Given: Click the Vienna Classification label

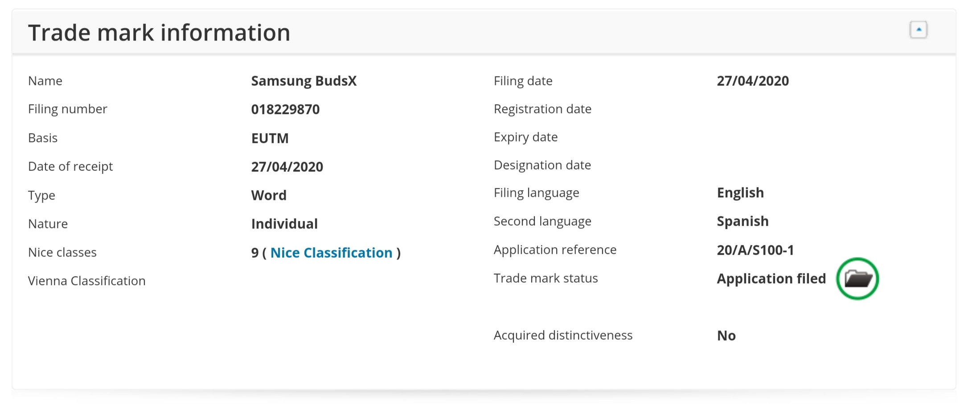Looking at the screenshot, I should 86,281.
